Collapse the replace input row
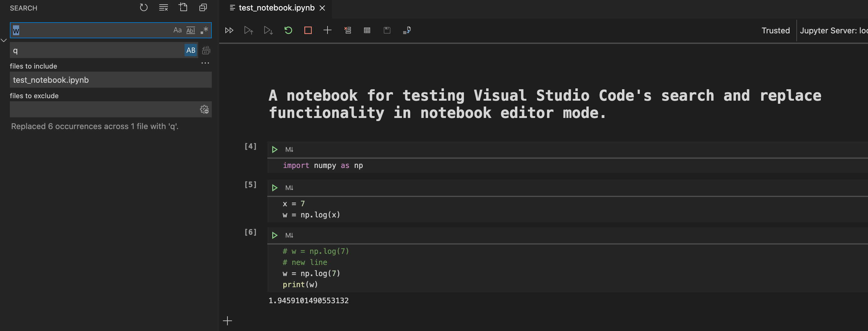 [x=4, y=40]
